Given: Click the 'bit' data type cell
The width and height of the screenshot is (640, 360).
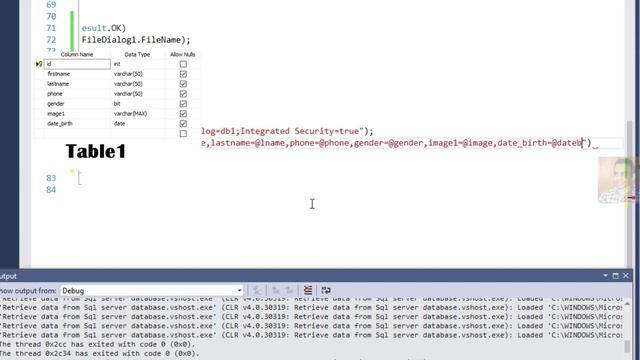Looking at the screenshot, I should click(x=138, y=104).
